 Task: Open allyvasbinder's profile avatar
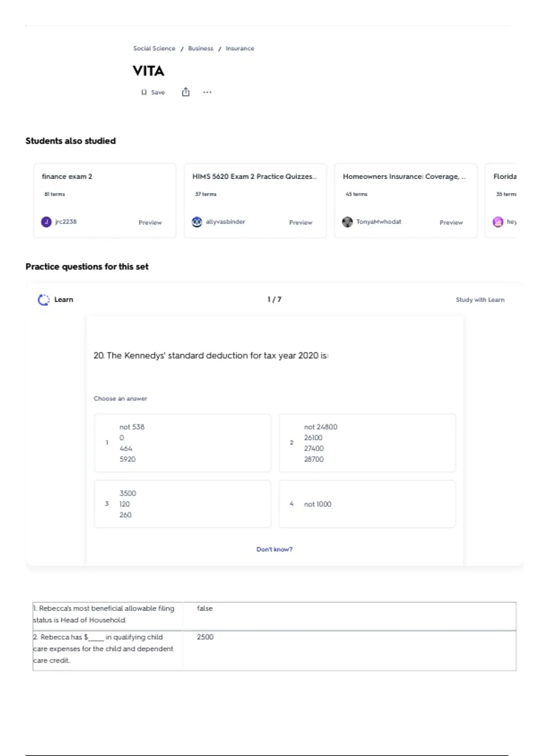[x=197, y=221]
